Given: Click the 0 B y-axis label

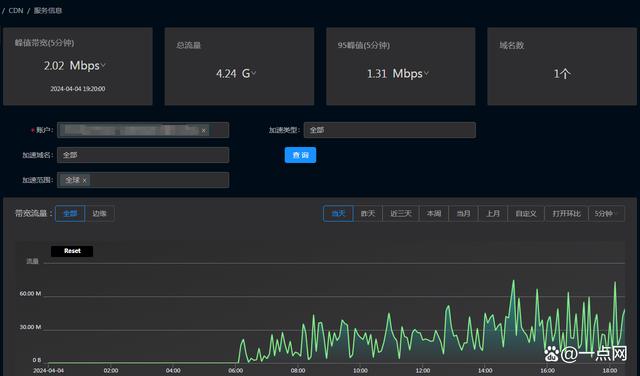Looking at the screenshot, I should (x=37, y=360).
